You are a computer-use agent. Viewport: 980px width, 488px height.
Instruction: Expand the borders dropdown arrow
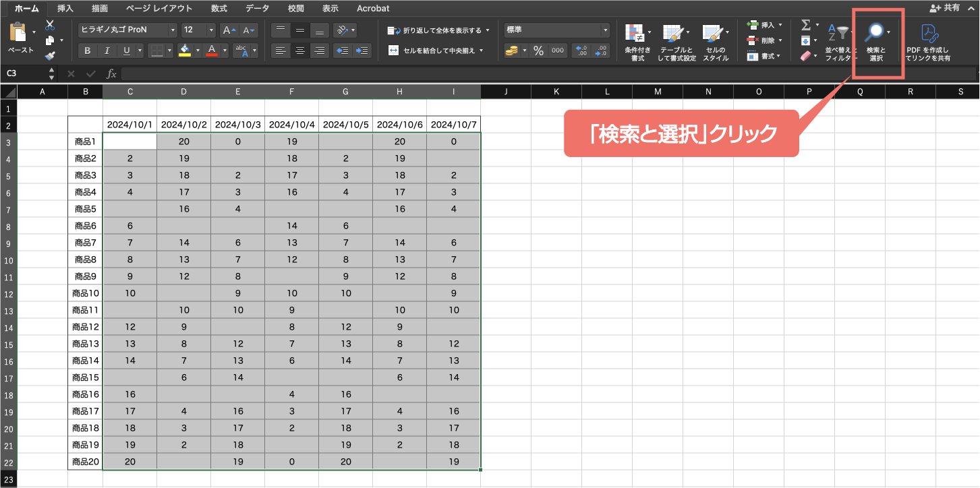[x=169, y=51]
